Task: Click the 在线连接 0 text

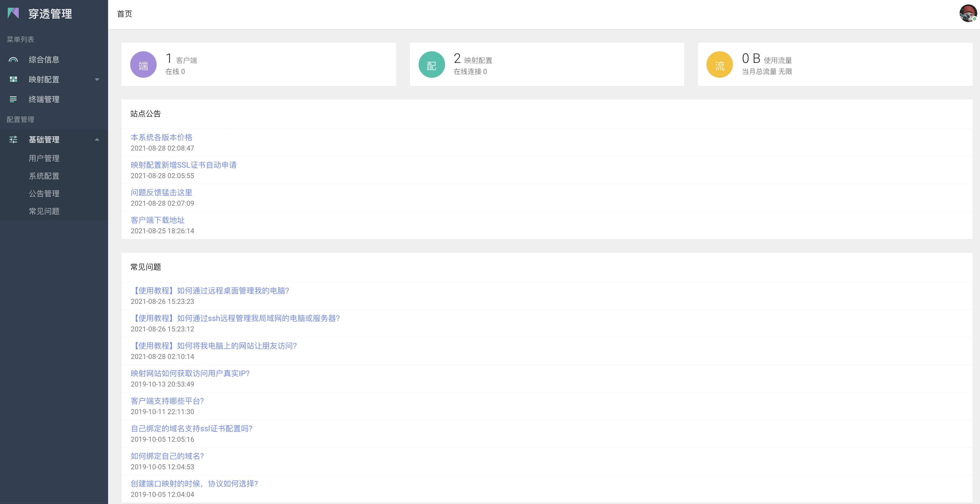Action: pyautogui.click(x=470, y=71)
